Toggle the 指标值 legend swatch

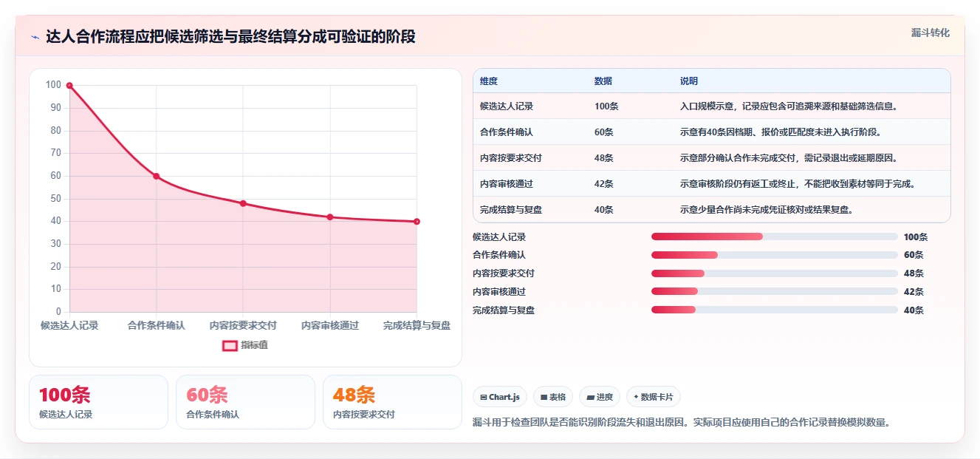click(x=230, y=345)
